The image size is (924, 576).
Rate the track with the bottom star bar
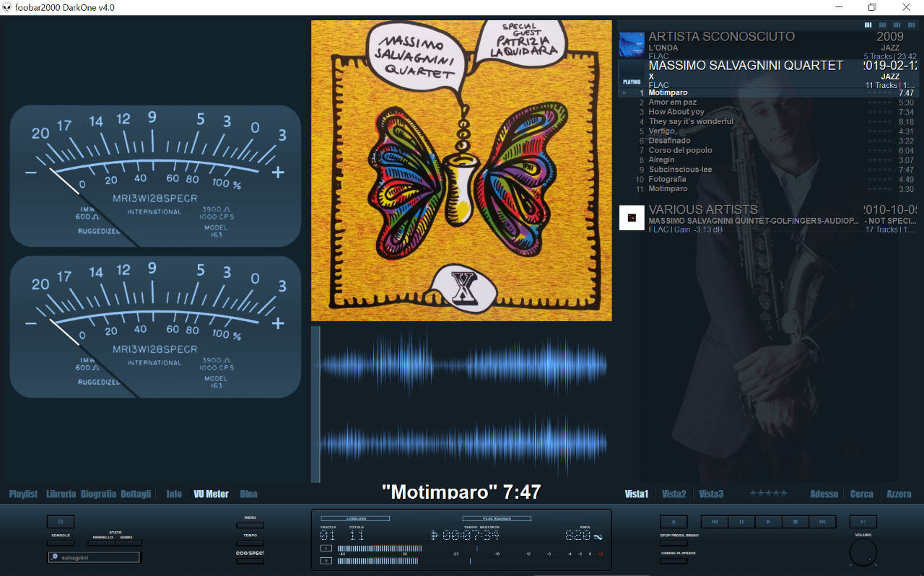coord(768,493)
